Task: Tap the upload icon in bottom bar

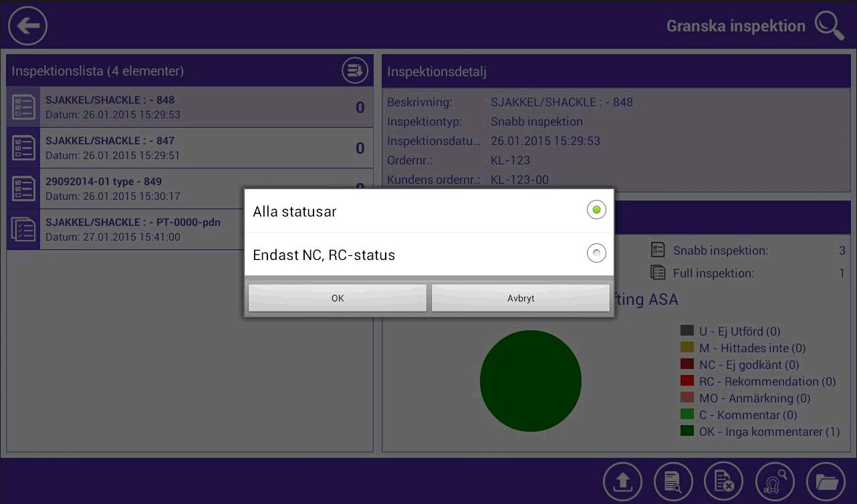Action: click(x=622, y=481)
